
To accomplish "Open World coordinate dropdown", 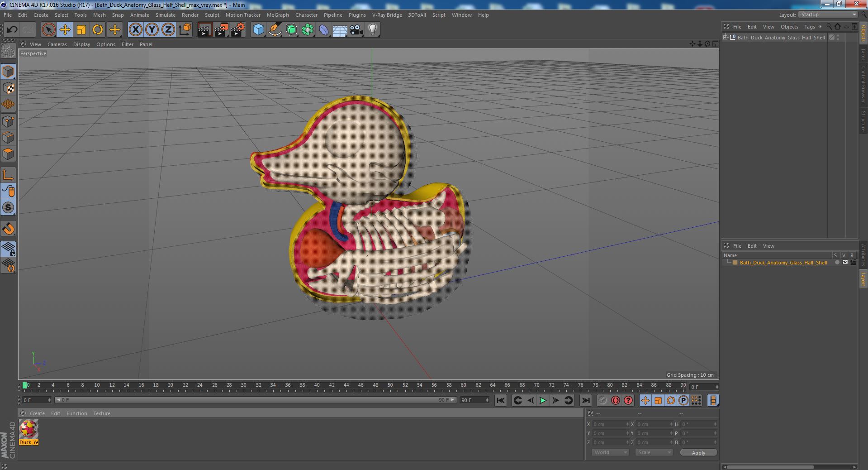I will [610, 452].
